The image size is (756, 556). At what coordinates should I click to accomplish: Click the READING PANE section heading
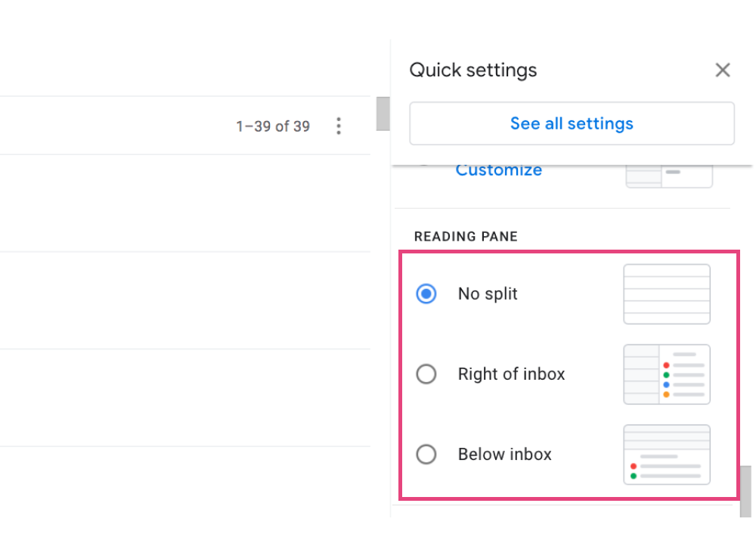tap(466, 236)
